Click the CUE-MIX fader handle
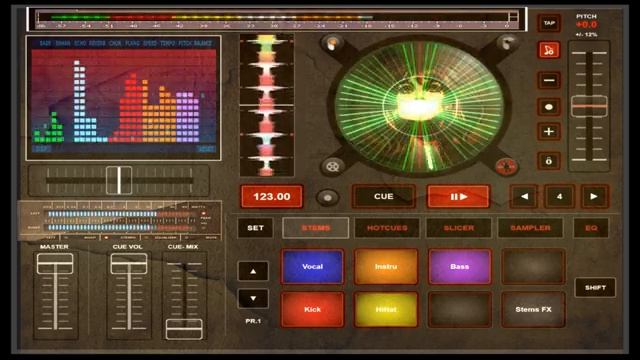 click(184, 329)
